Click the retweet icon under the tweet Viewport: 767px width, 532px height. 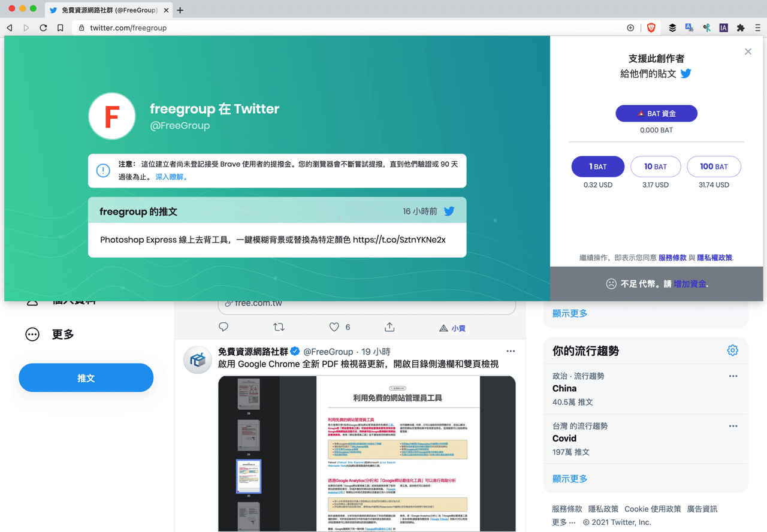click(x=279, y=327)
